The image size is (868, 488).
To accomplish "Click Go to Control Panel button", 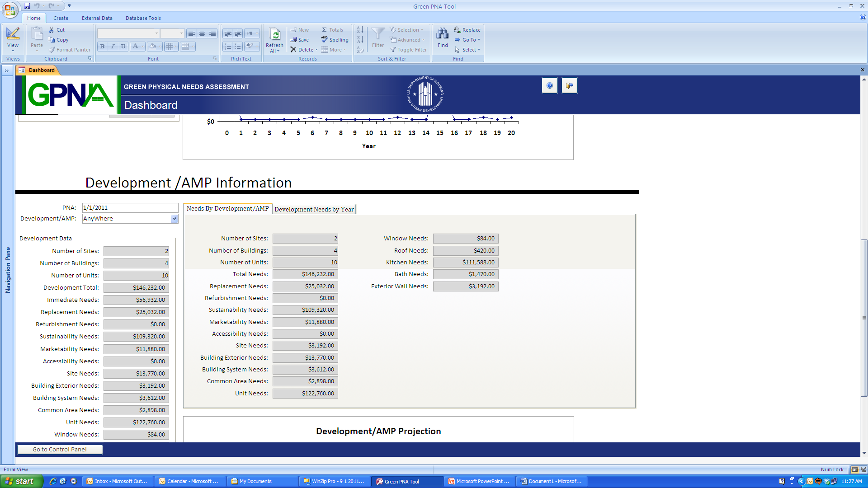I will pyautogui.click(x=60, y=449).
